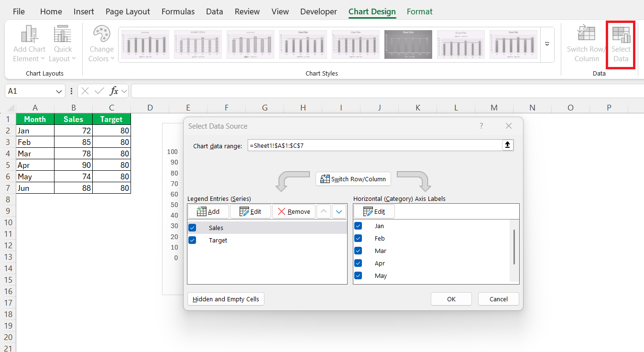The width and height of the screenshot is (644, 352).
Task: Apply the last visible chart style thumbnail
Action: tap(513, 44)
